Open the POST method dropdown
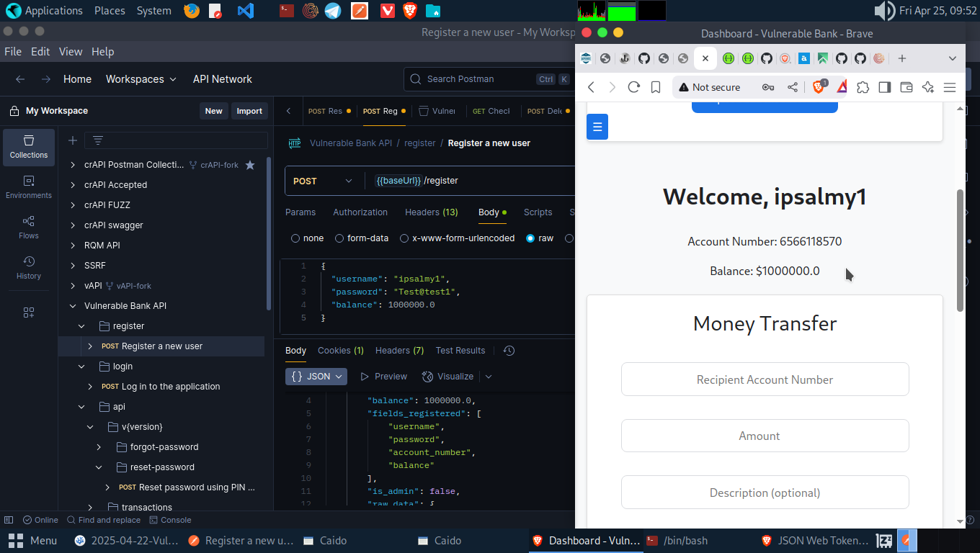980x553 pixels. pyautogui.click(x=324, y=181)
